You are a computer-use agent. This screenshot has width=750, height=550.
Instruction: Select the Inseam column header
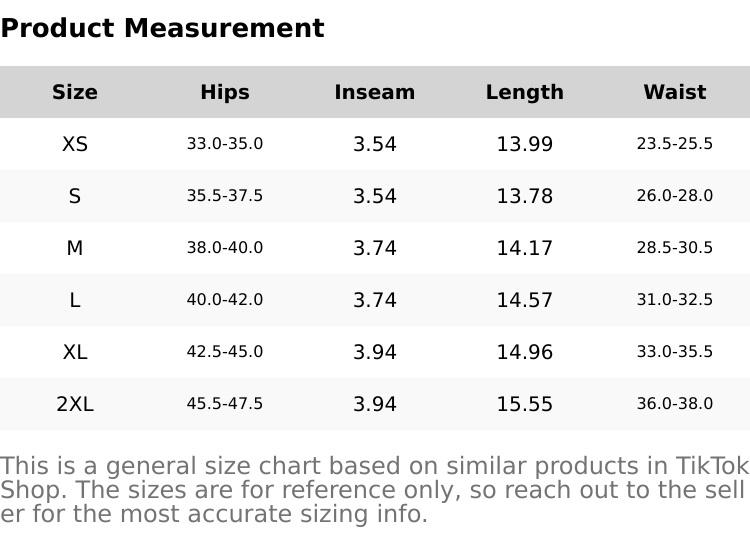coord(375,92)
